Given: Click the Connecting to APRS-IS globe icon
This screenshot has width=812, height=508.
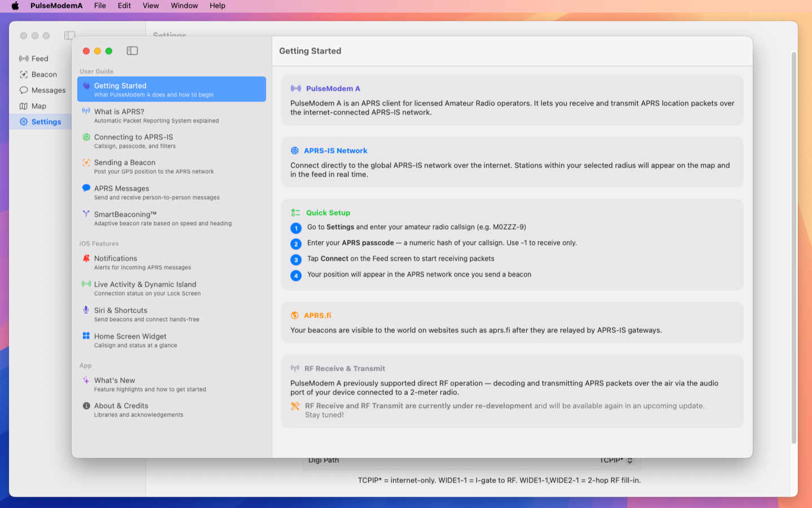Looking at the screenshot, I should click(86, 137).
